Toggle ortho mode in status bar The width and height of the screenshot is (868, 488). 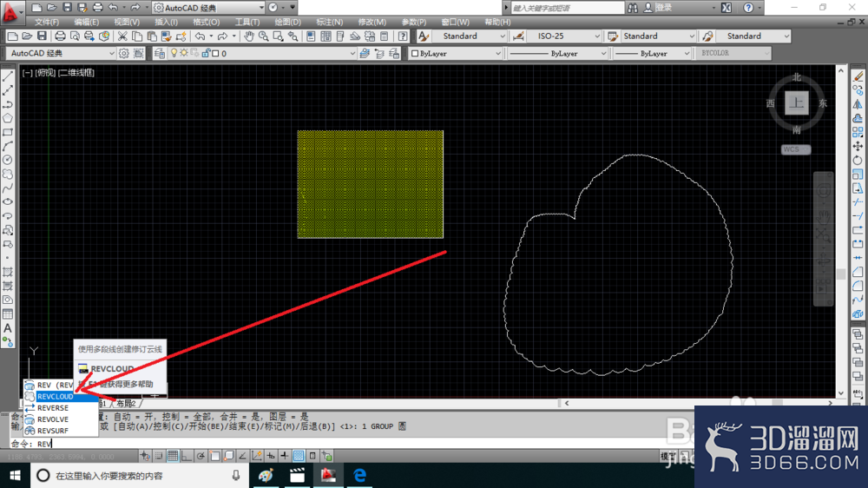pyautogui.click(x=187, y=456)
